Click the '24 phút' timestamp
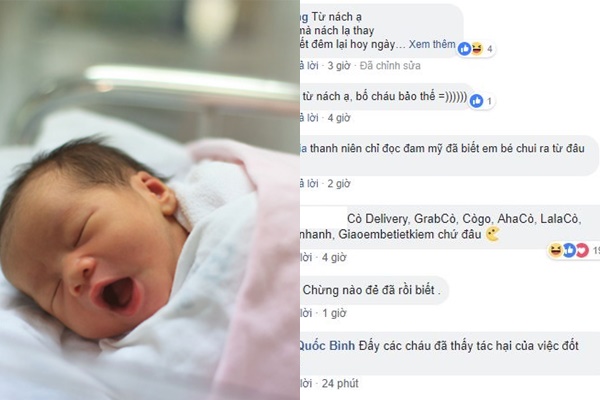This screenshot has width=600, height=400. [x=340, y=383]
